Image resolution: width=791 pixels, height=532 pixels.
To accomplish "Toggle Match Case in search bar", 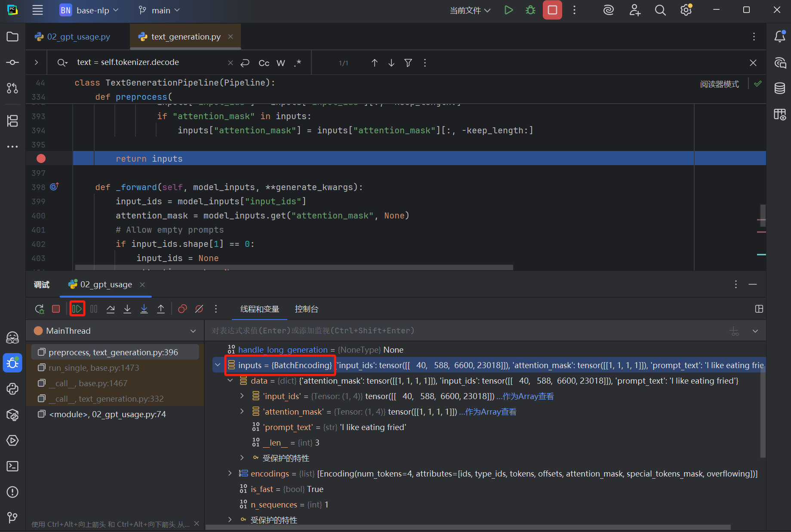I will 264,63.
